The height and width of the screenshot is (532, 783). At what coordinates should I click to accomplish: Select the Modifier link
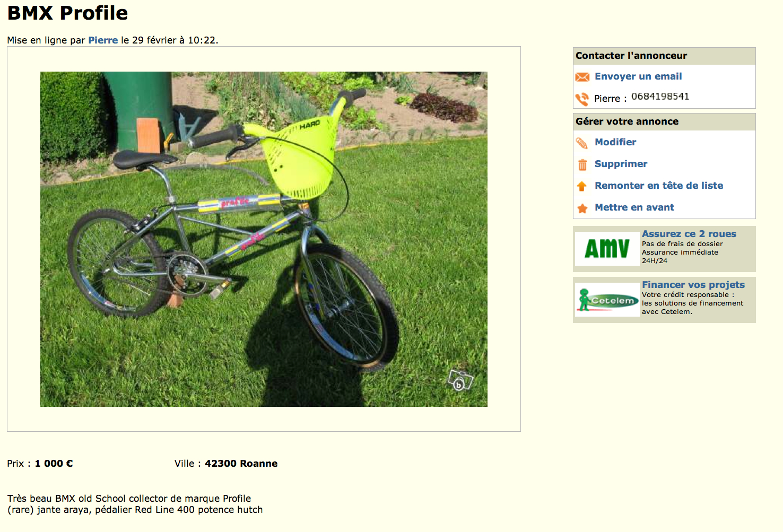click(615, 142)
